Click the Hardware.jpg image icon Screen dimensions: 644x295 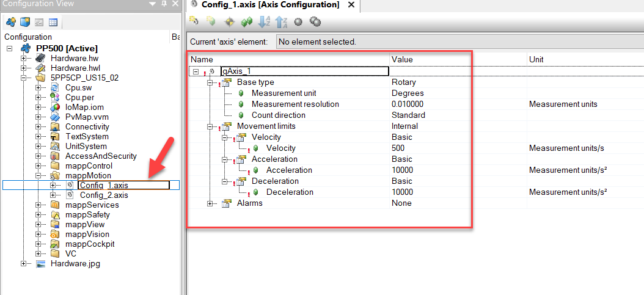pos(40,264)
